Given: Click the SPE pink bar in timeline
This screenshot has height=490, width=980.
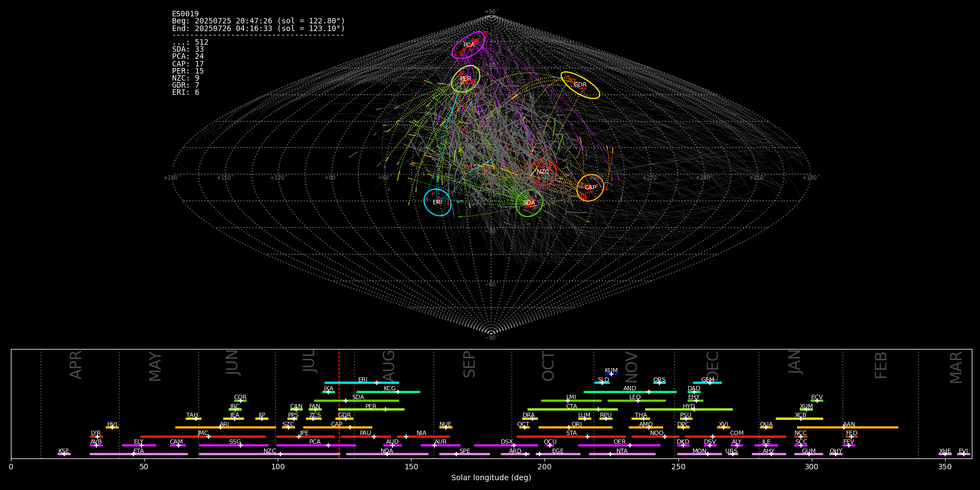Looking at the screenshot, I should point(464,454).
